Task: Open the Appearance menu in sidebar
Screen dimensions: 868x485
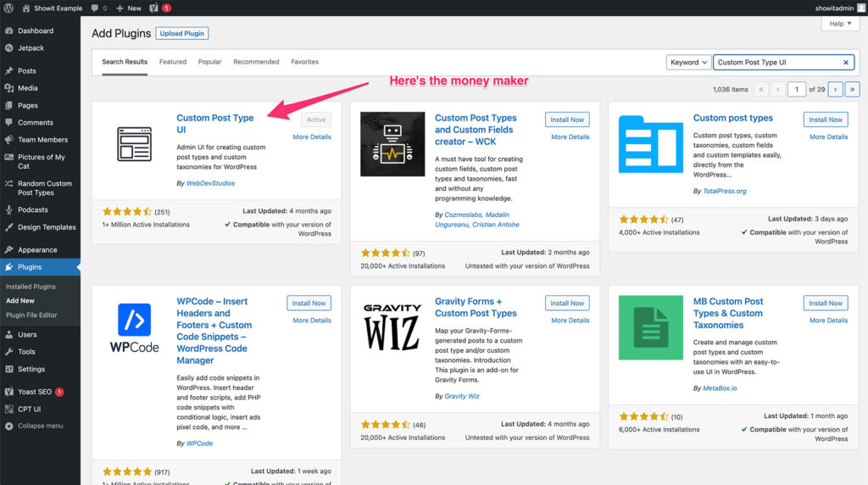Action: click(37, 250)
